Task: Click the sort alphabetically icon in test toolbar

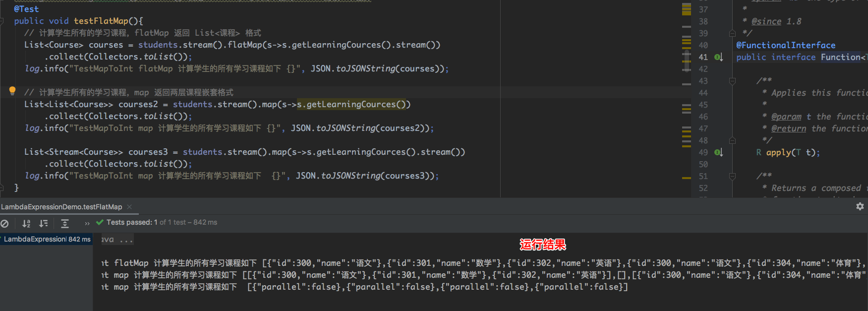Action: (26, 224)
